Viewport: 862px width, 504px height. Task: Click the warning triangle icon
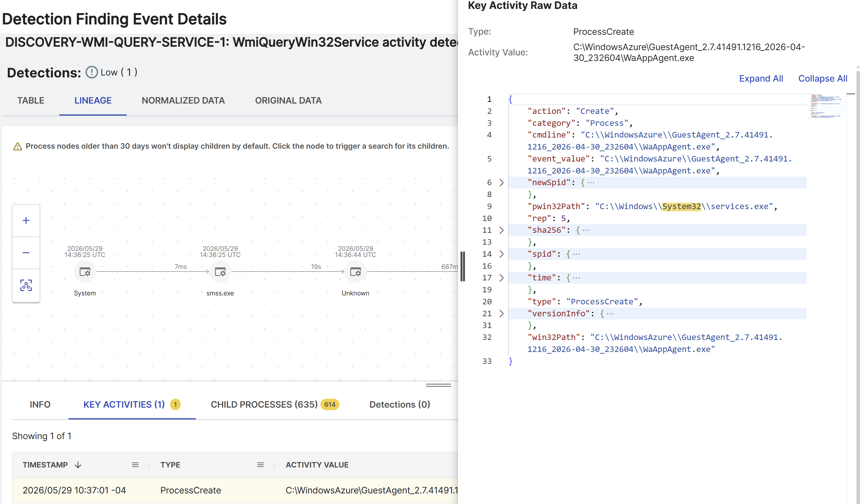[x=18, y=146]
